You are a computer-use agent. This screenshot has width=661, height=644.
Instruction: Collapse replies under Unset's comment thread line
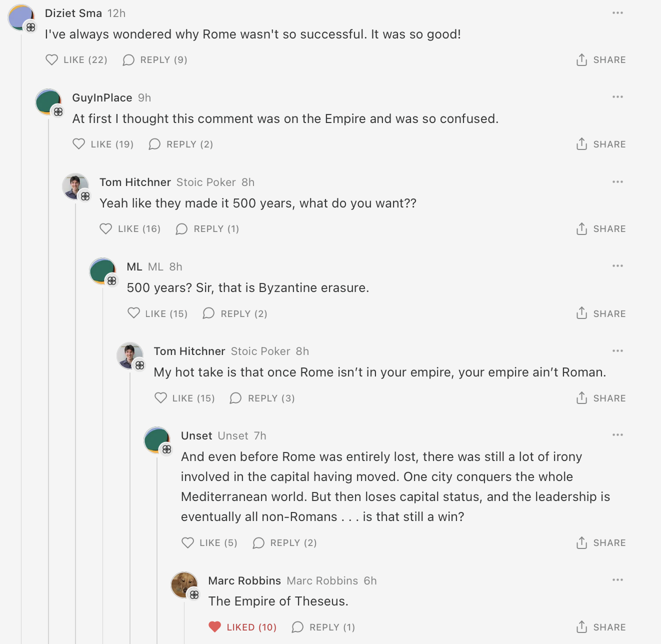click(157, 550)
